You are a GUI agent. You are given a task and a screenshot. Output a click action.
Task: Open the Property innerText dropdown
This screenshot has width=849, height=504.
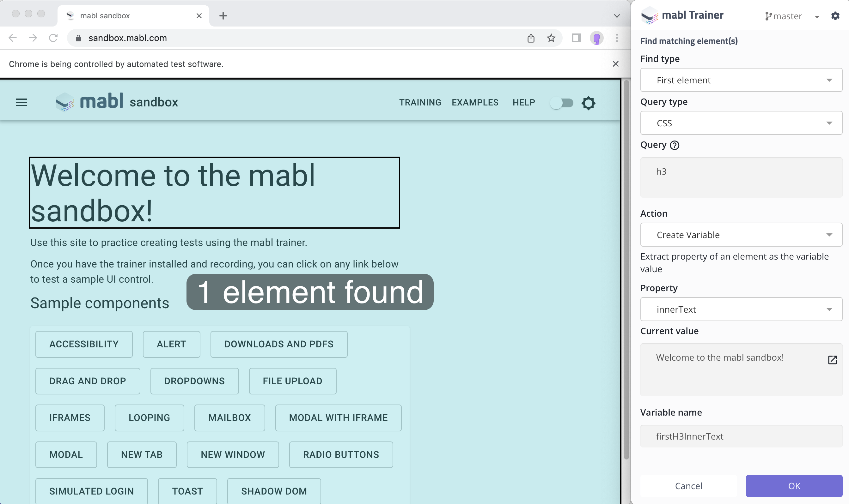[x=741, y=309]
